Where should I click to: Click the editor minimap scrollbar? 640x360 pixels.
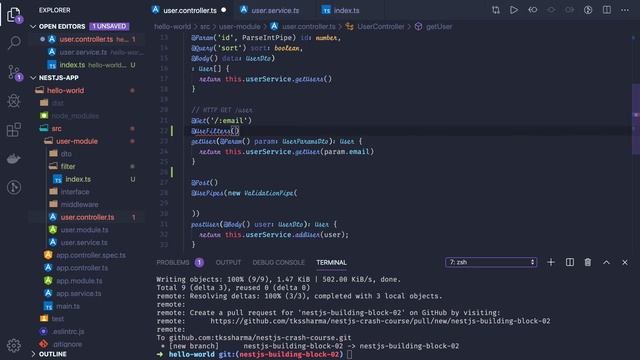coord(635,119)
